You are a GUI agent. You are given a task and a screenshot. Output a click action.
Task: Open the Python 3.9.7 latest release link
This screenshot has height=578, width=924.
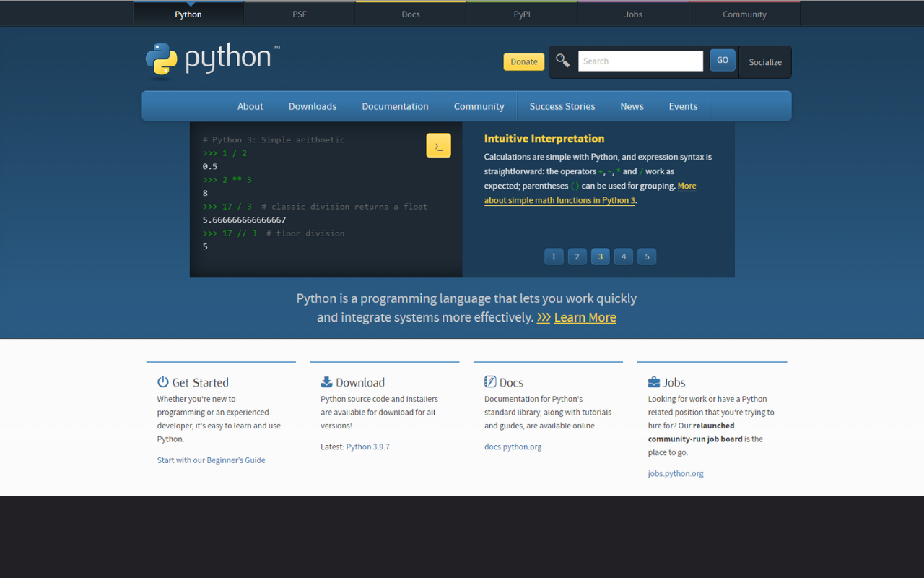[367, 447]
